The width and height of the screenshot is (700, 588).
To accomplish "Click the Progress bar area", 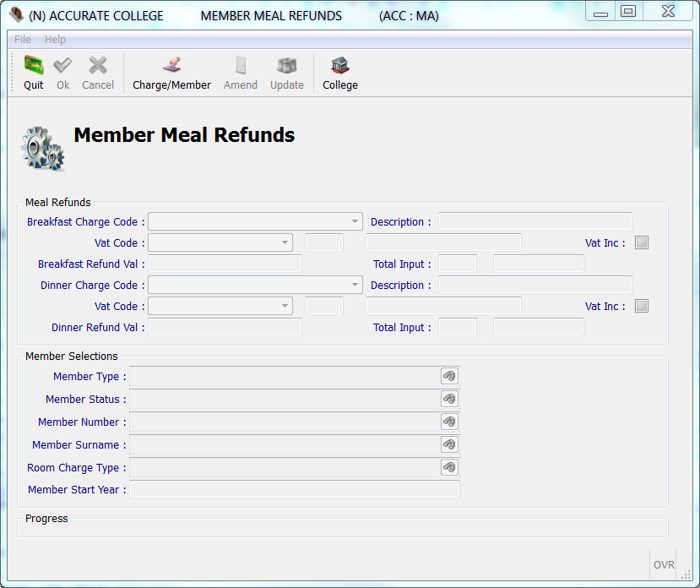I will point(342,528).
